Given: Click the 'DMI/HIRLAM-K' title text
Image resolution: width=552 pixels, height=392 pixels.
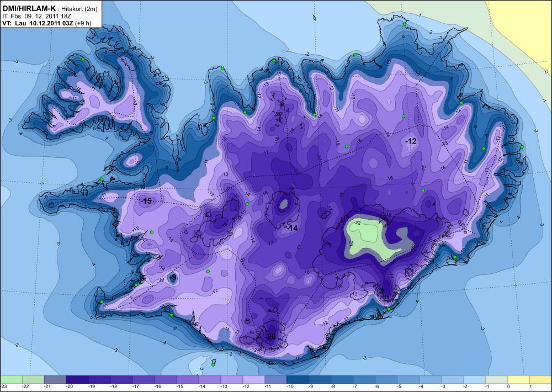Looking at the screenshot, I should tap(29, 9).
